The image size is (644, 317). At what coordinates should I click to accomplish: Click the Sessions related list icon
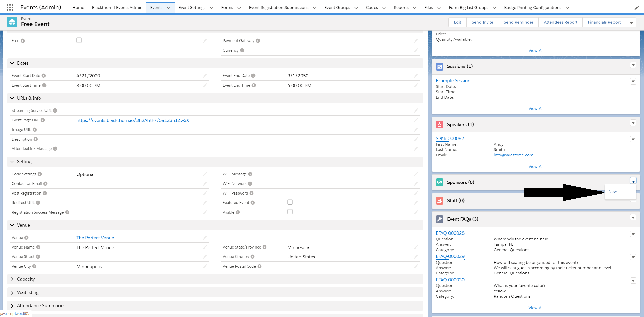click(439, 66)
